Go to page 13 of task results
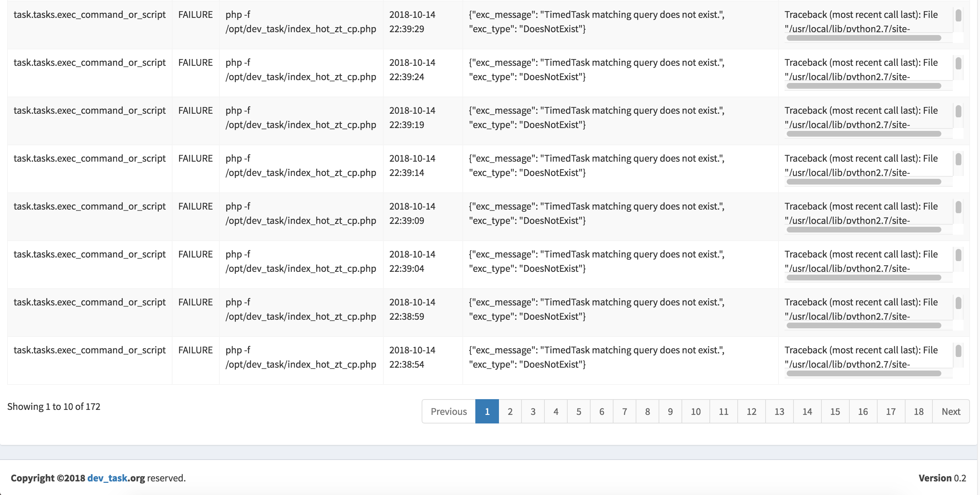 click(x=779, y=411)
